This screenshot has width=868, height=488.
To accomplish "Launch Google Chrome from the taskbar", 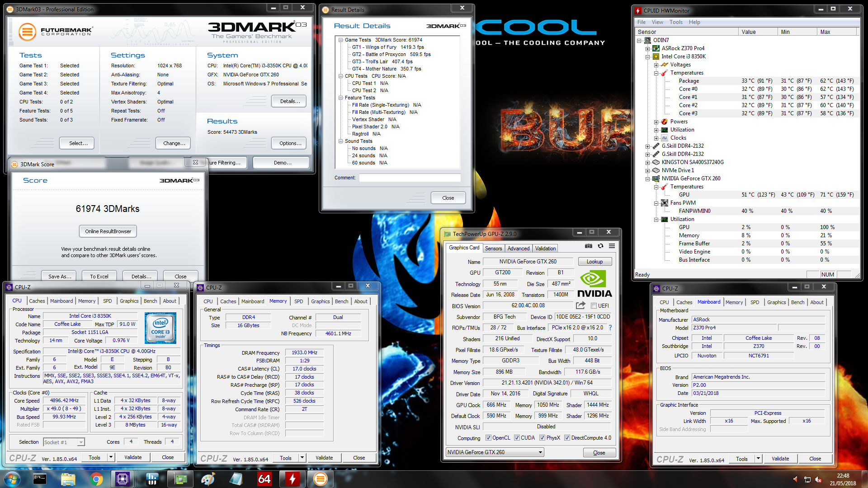I will point(96,479).
